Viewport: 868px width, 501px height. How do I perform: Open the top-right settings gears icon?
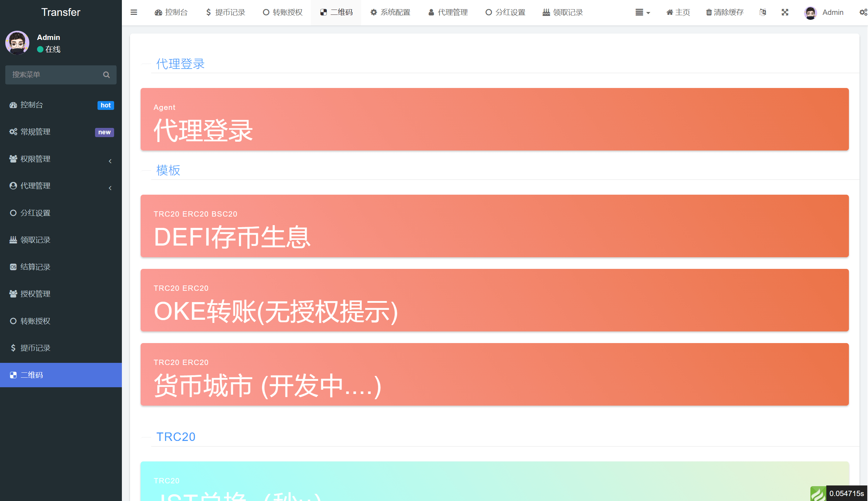pos(863,12)
